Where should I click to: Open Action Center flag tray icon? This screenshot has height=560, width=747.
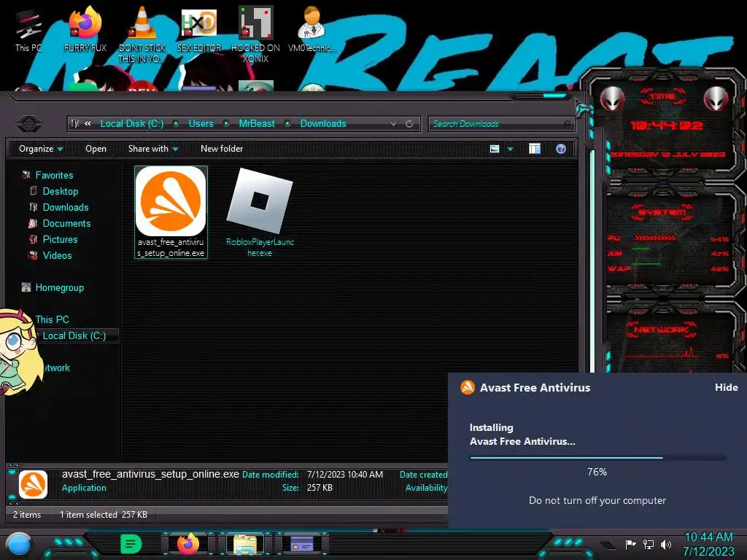[x=631, y=544]
